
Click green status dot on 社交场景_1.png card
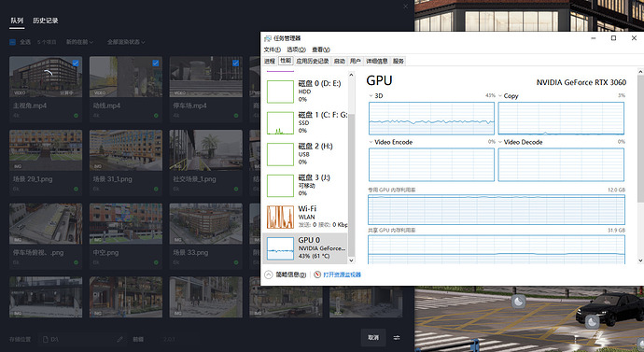pyautogui.click(x=236, y=190)
